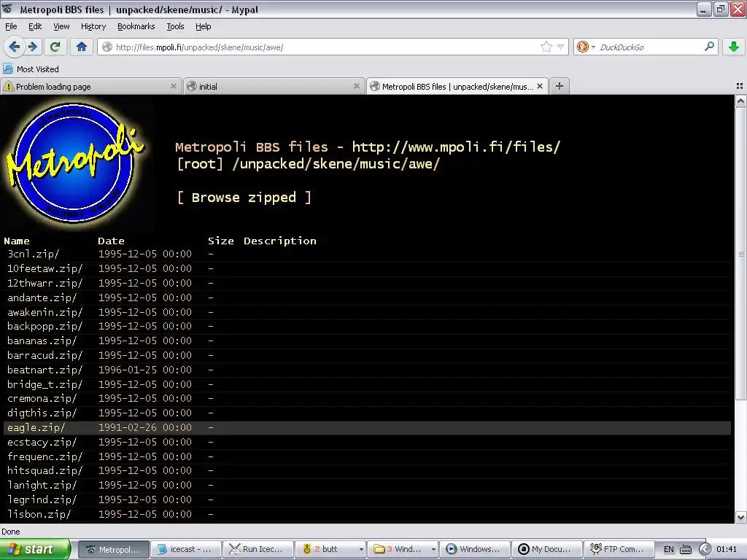The image size is (747, 560).
Task: Sort listing by Name column header
Action: [17, 241]
